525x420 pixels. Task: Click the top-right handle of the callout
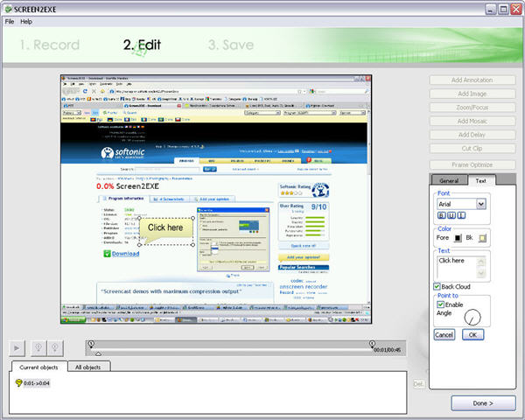coord(193,218)
